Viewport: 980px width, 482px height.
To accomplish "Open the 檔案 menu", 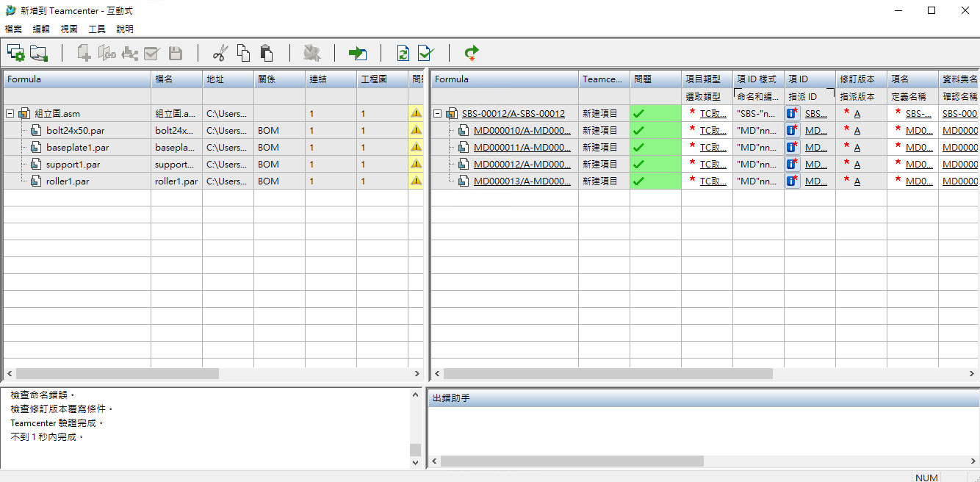I will tap(13, 29).
